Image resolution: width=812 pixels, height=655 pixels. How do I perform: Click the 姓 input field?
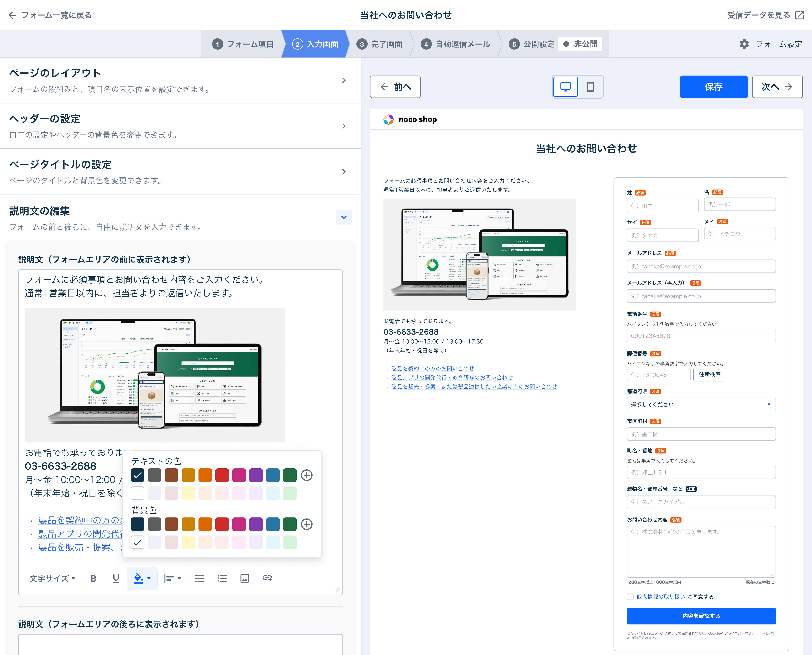pyautogui.click(x=663, y=206)
